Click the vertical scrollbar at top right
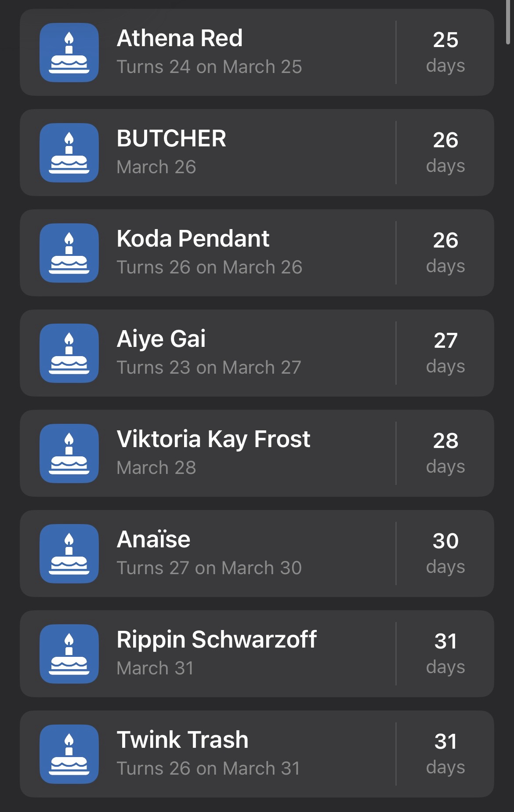 [508, 23]
